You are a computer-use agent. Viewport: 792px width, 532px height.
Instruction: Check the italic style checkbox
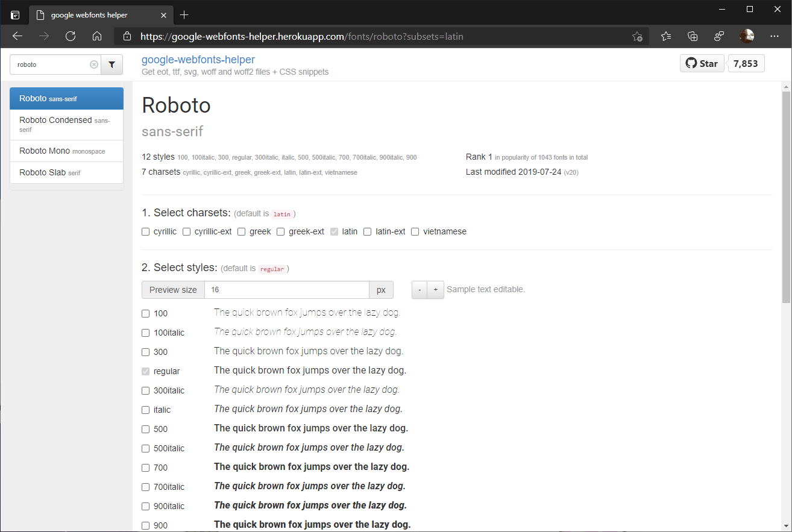[x=145, y=410]
